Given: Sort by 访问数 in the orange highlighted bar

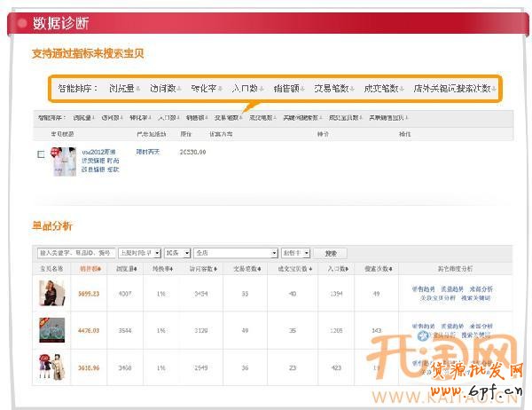Looking at the screenshot, I should pos(164,89).
